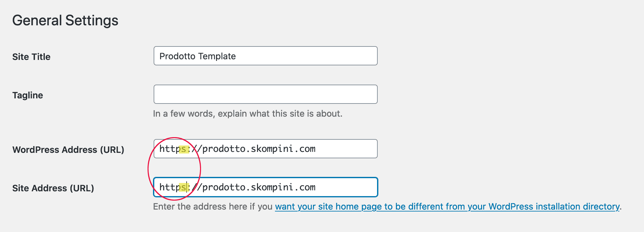Click the highlighted "s" in WordPress Address
The image size is (644, 232).
point(183,149)
